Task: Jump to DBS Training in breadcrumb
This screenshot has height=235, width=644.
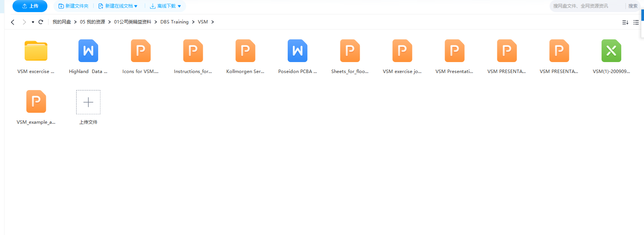Action: (174, 22)
